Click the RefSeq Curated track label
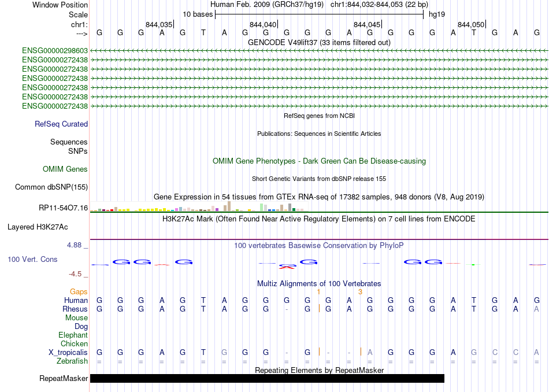The height and width of the screenshot is (392, 549). tap(61, 124)
